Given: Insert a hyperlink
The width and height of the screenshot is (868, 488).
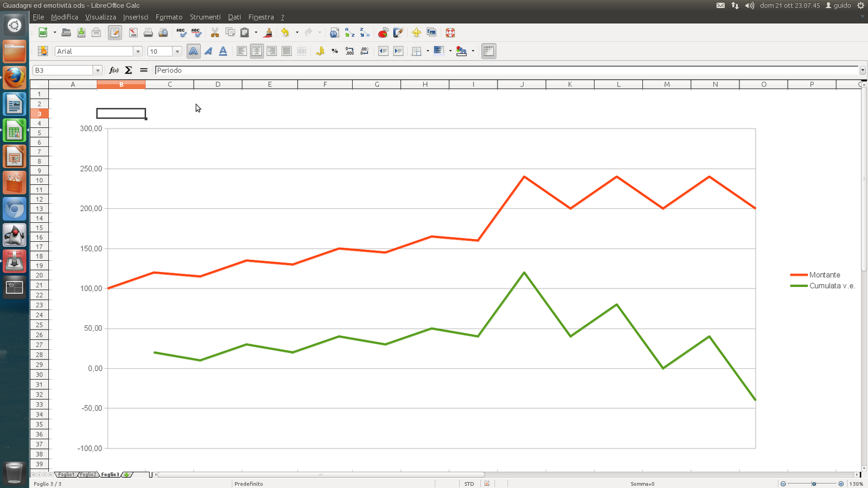Looking at the screenshot, I should (x=334, y=33).
